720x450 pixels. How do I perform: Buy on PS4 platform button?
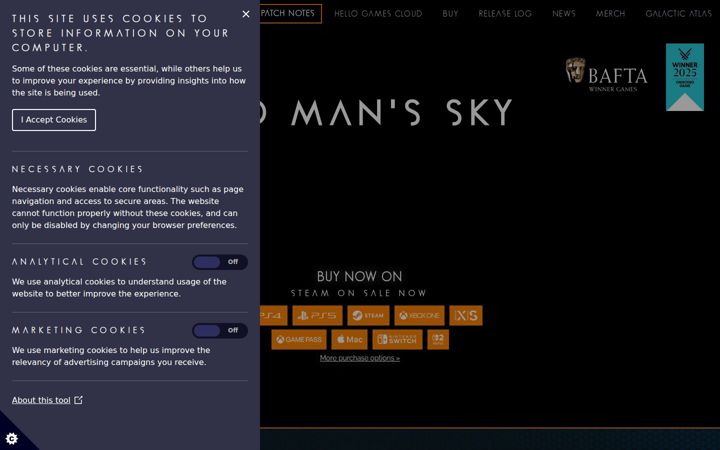click(274, 315)
